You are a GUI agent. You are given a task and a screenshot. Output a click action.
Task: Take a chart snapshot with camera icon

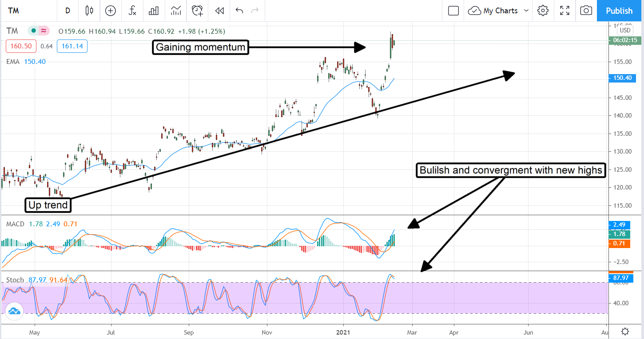586,11
